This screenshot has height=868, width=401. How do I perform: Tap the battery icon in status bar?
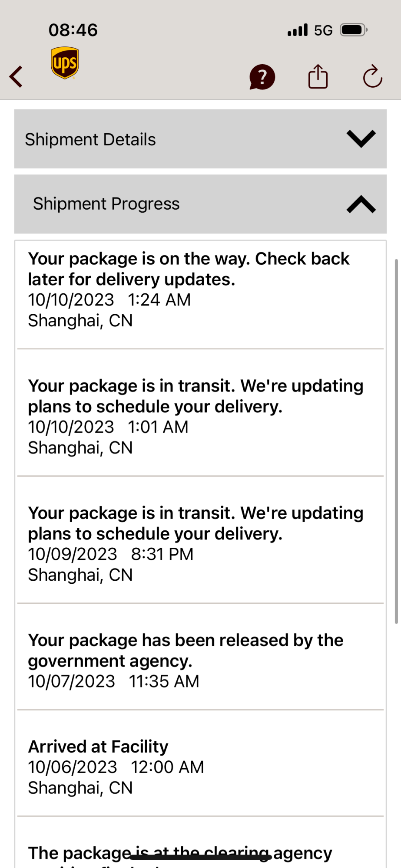coord(353,30)
